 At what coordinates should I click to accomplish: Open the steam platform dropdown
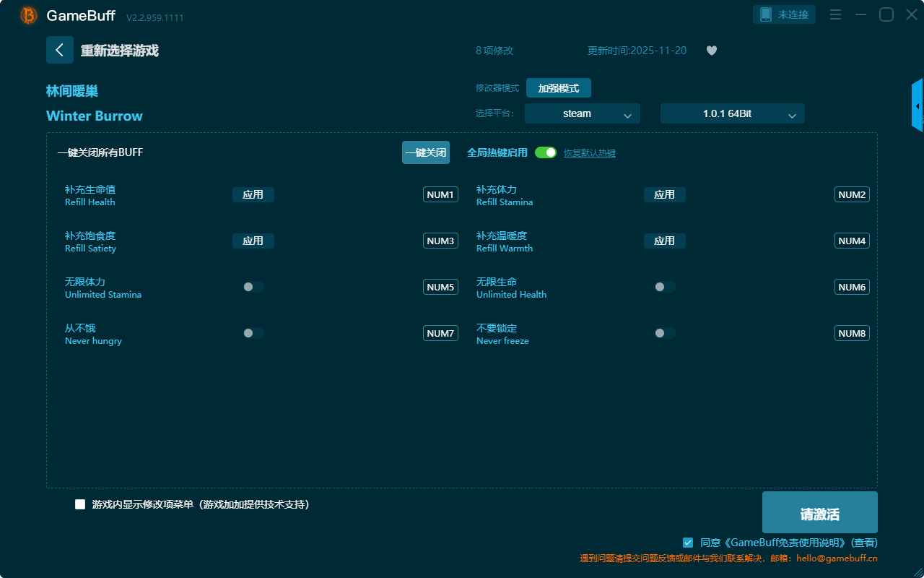[582, 113]
